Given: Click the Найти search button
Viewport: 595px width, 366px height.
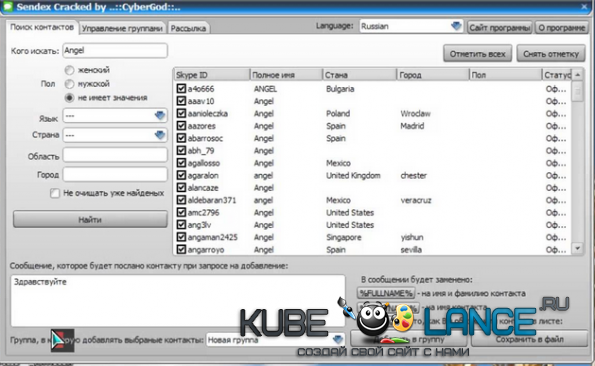Looking at the screenshot, I should [90, 220].
